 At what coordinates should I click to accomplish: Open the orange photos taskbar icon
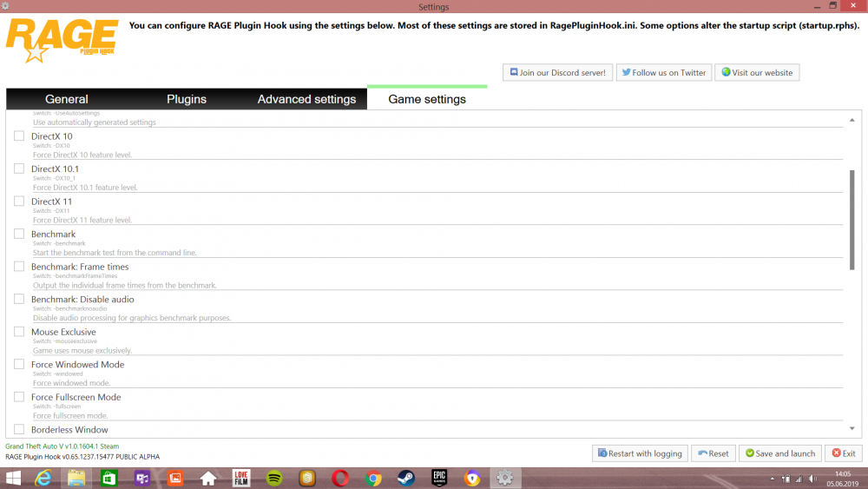tap(175, 478)
